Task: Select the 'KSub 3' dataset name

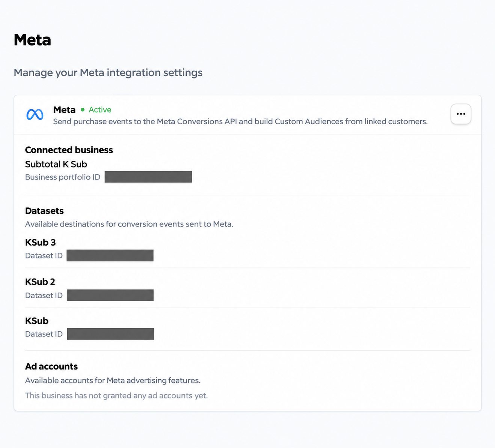Action: 41,242
